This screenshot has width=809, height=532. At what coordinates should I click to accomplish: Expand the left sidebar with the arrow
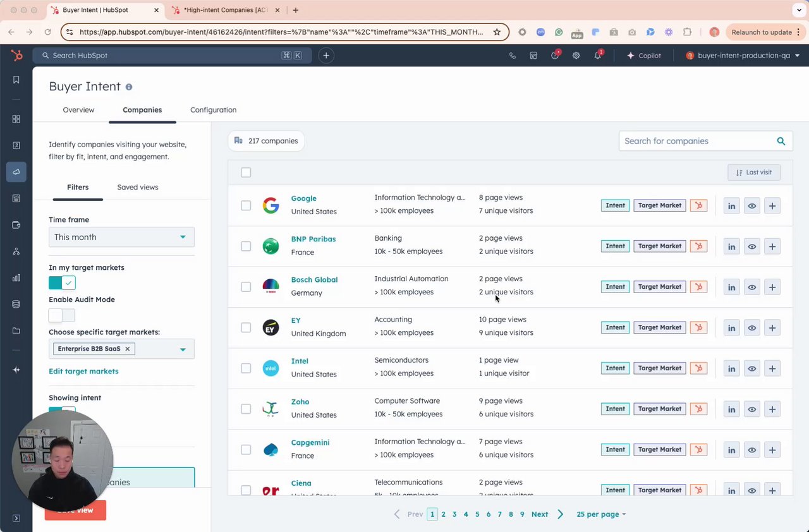coord(16,518)
